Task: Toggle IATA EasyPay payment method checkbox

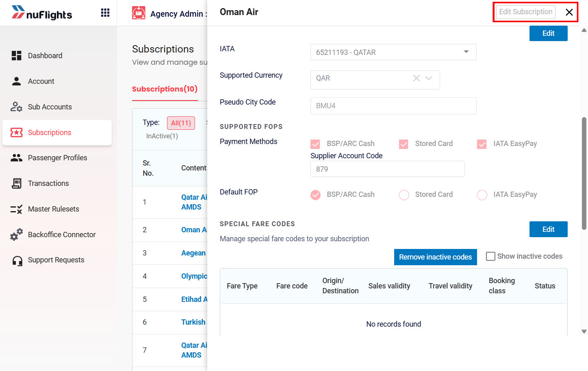Action: [482, 144]
